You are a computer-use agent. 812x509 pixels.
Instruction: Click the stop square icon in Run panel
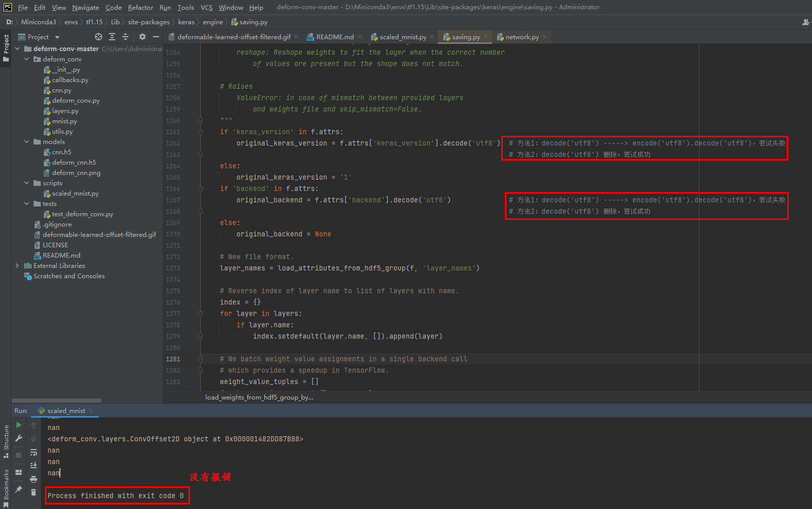[19, 455]
